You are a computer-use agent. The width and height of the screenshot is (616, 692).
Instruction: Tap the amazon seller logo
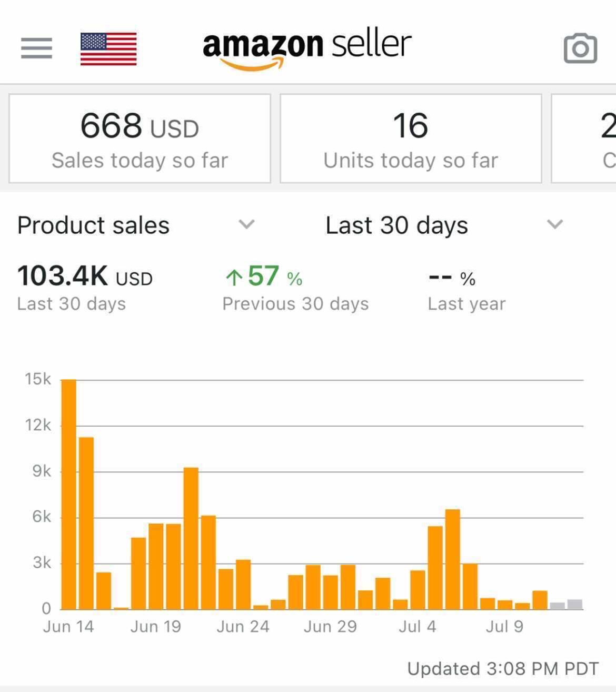[307, 48]
